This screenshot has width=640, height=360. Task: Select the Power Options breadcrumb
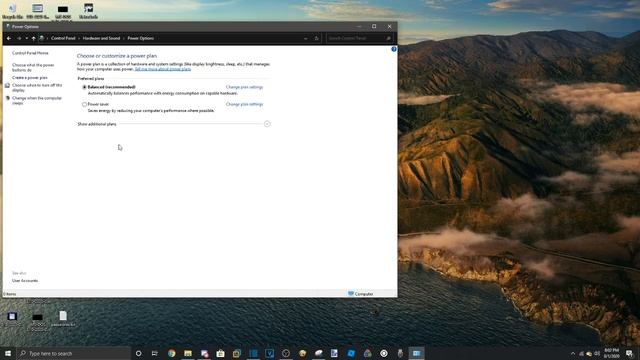click(140, 38)
